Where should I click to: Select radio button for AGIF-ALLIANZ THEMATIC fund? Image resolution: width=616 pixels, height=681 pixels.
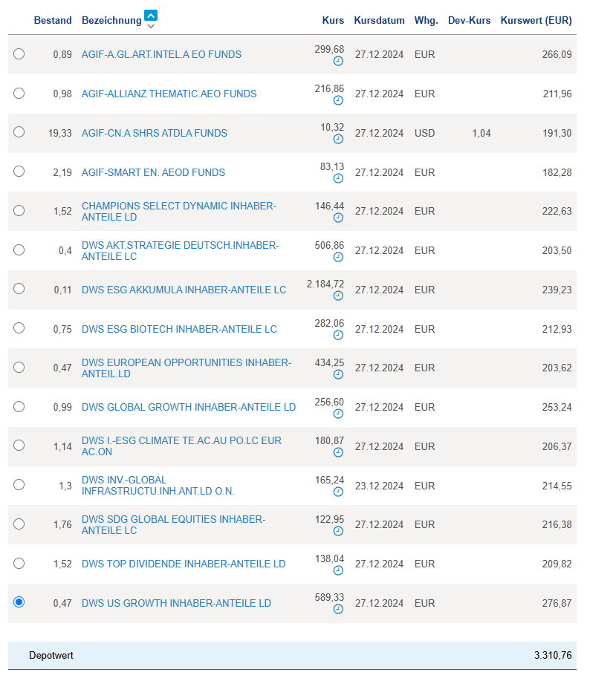[x=19, y=93]
